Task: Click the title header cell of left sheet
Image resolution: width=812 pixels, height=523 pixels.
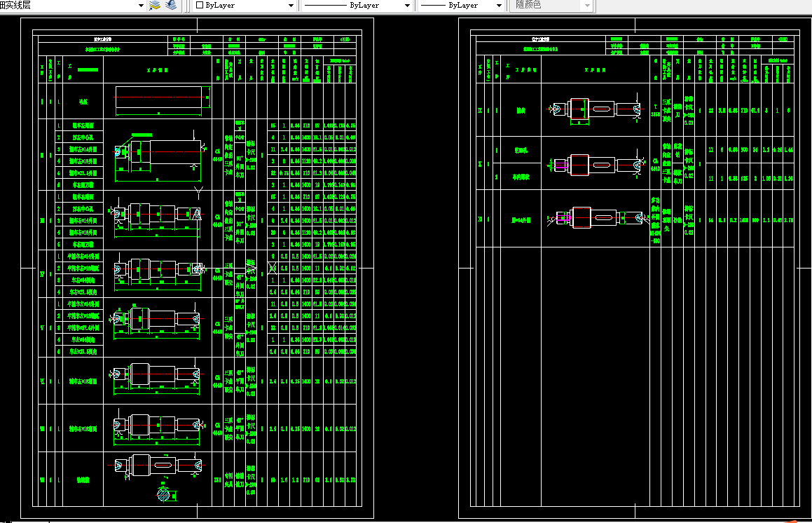Action: click(x=102, y=39)
